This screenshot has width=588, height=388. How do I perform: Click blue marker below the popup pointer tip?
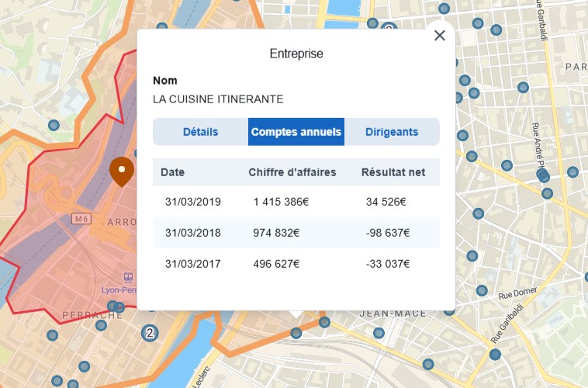[296, 333]
